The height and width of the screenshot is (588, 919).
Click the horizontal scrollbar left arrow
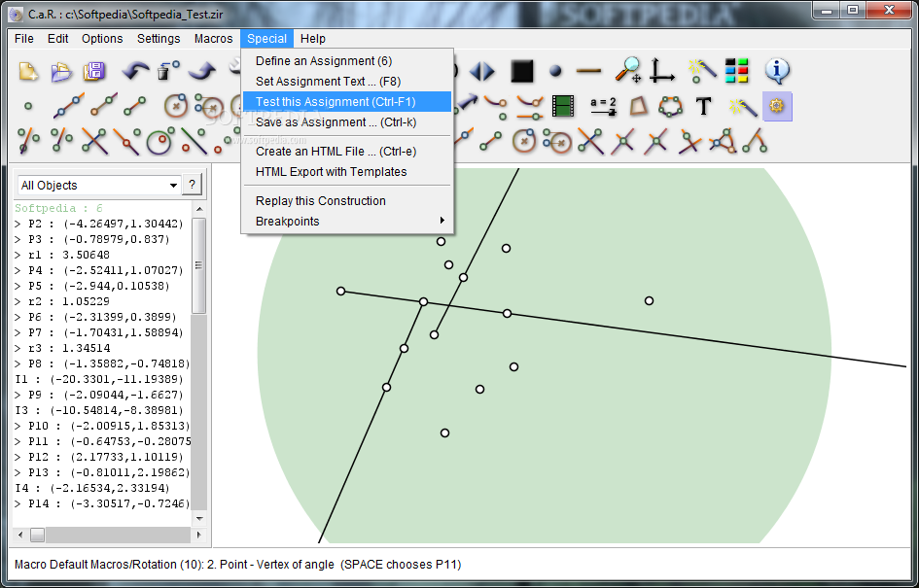(x=20, y=535)
